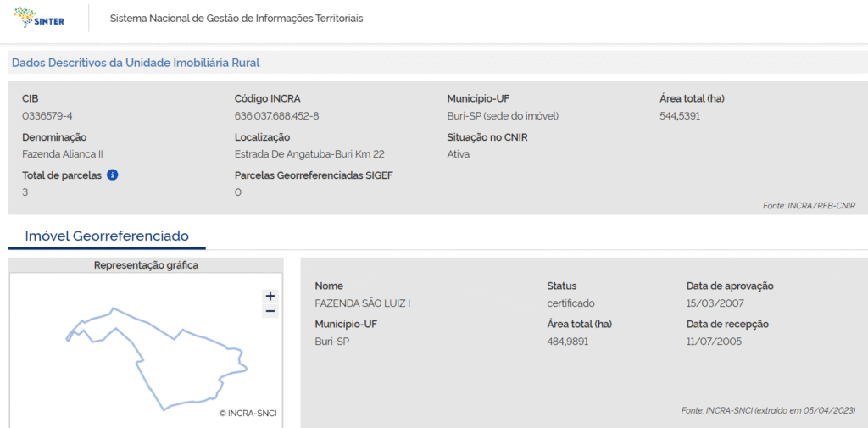Viewport: 868px width, 428px height.
Task: Click the Estrada De Angatuba-Buri Km 22 location
Action: coord(309,154)
